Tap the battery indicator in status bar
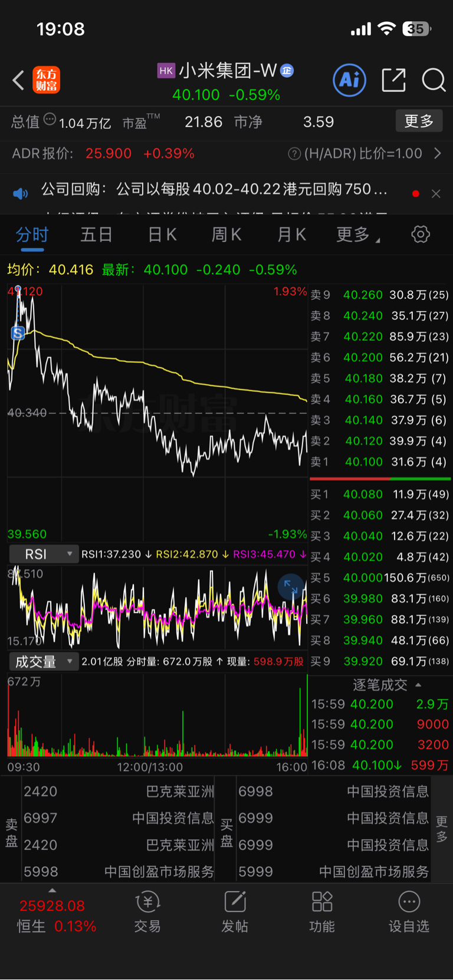The height and width of the screenshot is (980, 453). [416, 28]
